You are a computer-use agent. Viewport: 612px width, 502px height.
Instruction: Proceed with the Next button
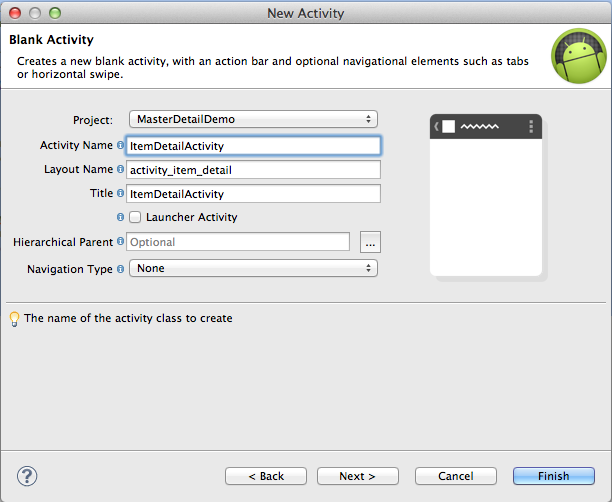coord(358,476)
